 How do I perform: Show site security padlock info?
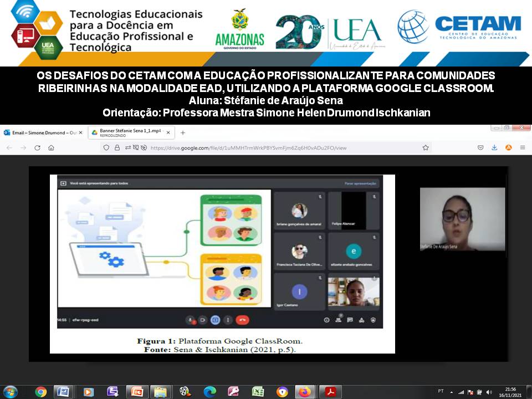(x=117, y=147)
